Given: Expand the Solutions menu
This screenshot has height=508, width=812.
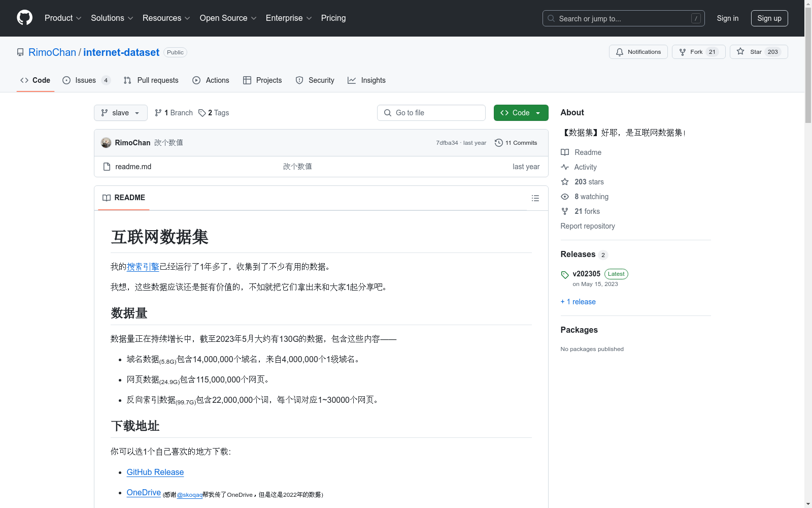Looking at the screenshot, I should (x=112, y=18).
